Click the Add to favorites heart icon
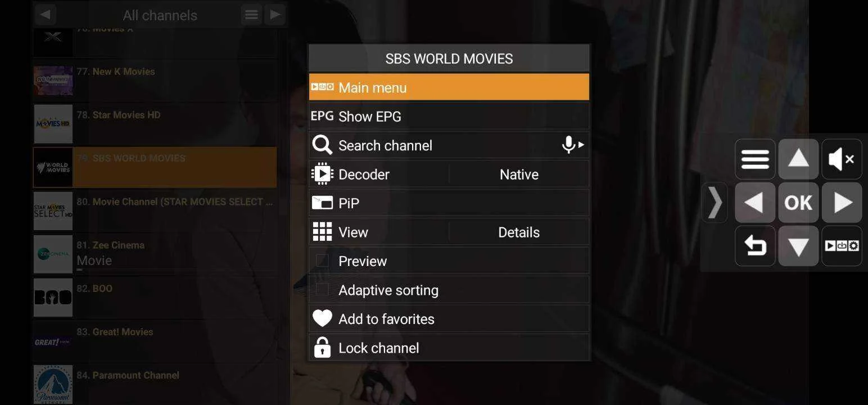 (x=322, y=319)
